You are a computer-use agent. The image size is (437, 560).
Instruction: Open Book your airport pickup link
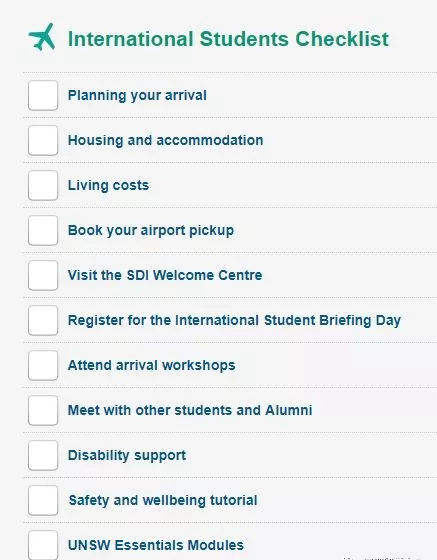(151, 231)
